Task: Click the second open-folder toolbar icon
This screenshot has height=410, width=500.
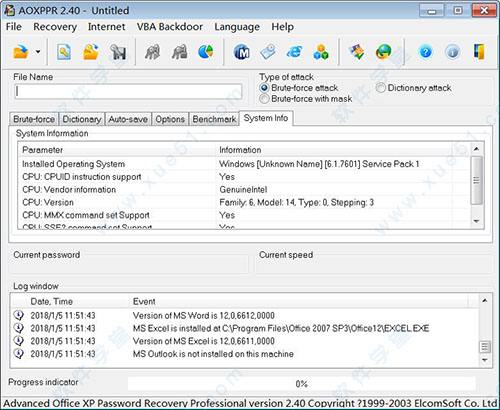Action: 91,52
